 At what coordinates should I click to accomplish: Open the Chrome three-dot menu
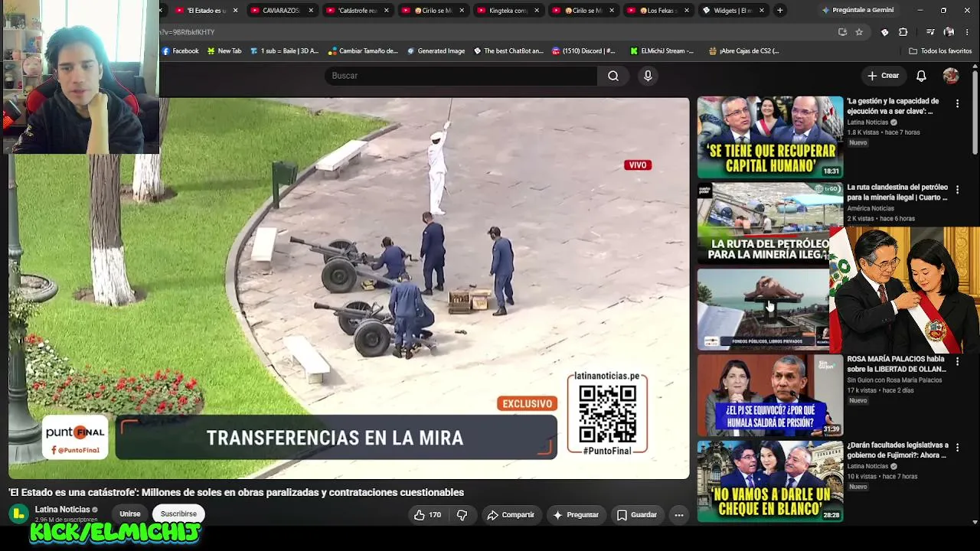[967, 32]
